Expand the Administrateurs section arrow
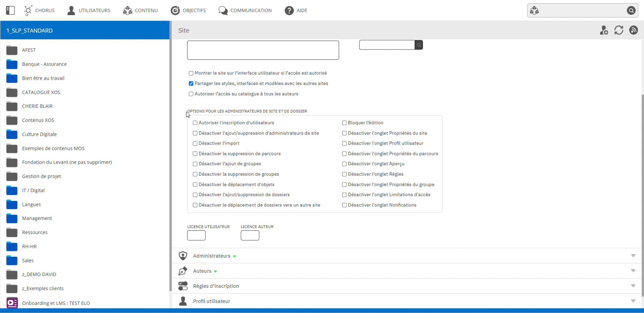 pos(633,256)
